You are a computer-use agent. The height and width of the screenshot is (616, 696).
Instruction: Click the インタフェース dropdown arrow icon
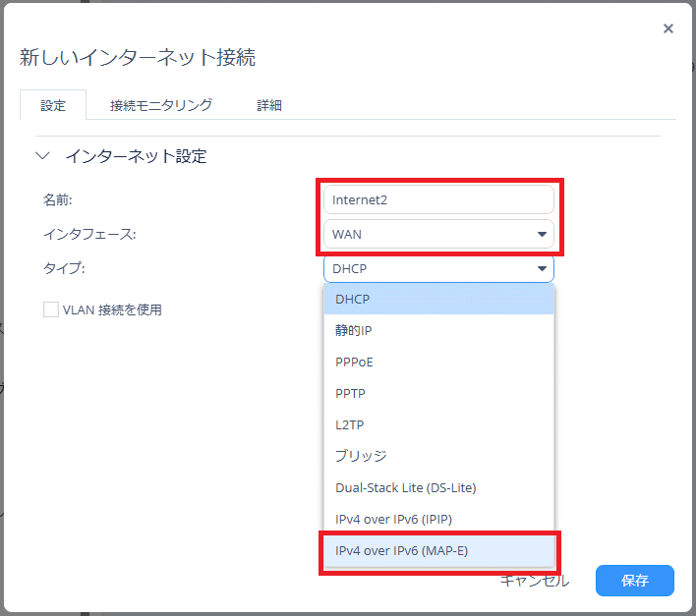pyautogui.click(x=542, y=235)
